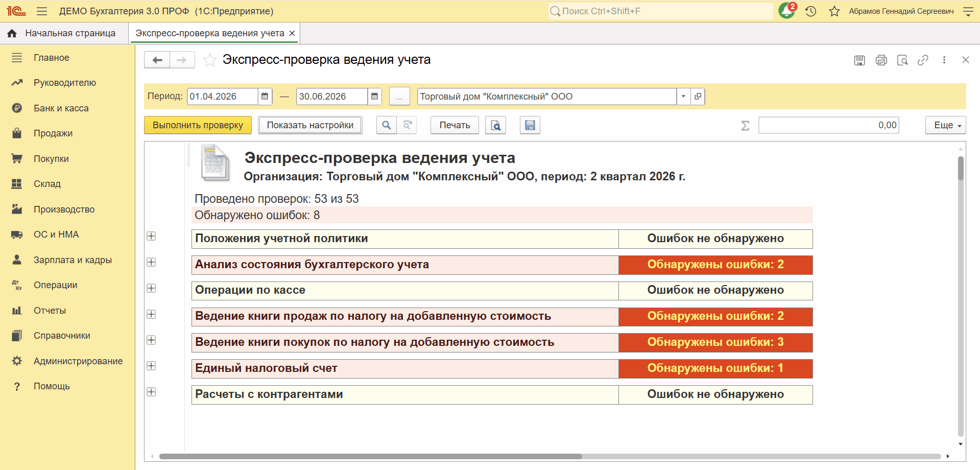This screenshot has height=470, width=980.
Task: Click the report document thumbnail icon
Action: pos(214,163)
